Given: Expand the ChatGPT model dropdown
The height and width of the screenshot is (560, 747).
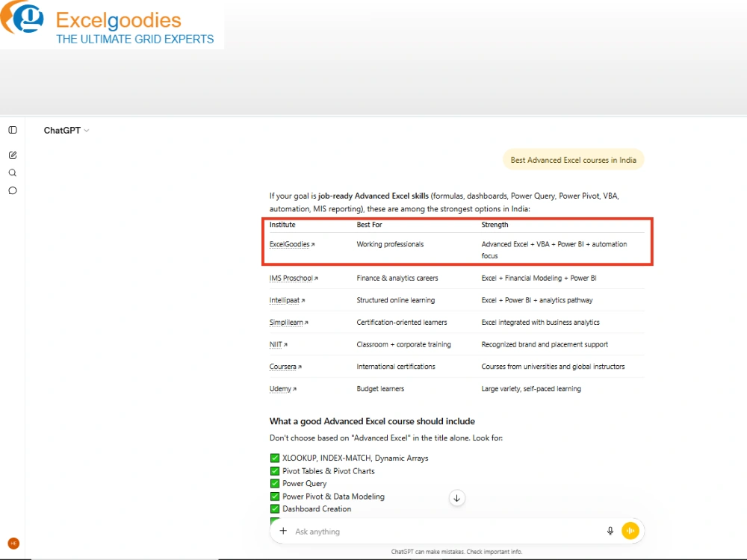Looking at the screenshot, I should pos(66,131).
